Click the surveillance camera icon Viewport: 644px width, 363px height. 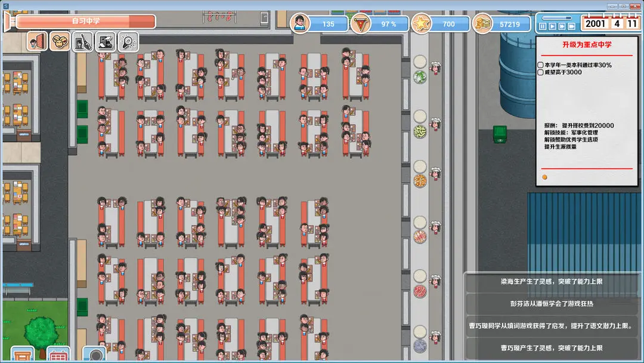click(x=95, y=356)
